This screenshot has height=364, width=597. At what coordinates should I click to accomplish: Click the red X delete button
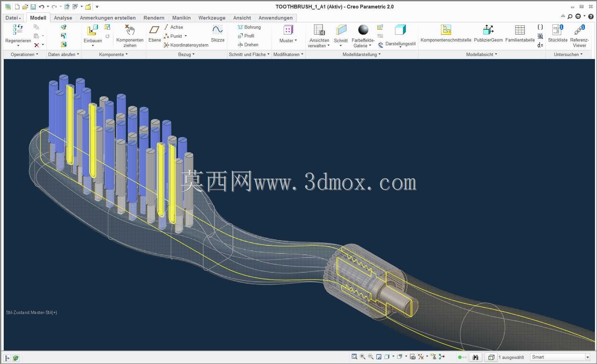(x=36, y=45)
